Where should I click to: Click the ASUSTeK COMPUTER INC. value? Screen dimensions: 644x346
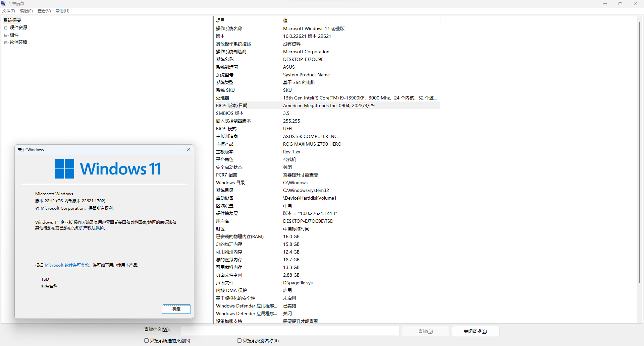[x=311, y=136]
